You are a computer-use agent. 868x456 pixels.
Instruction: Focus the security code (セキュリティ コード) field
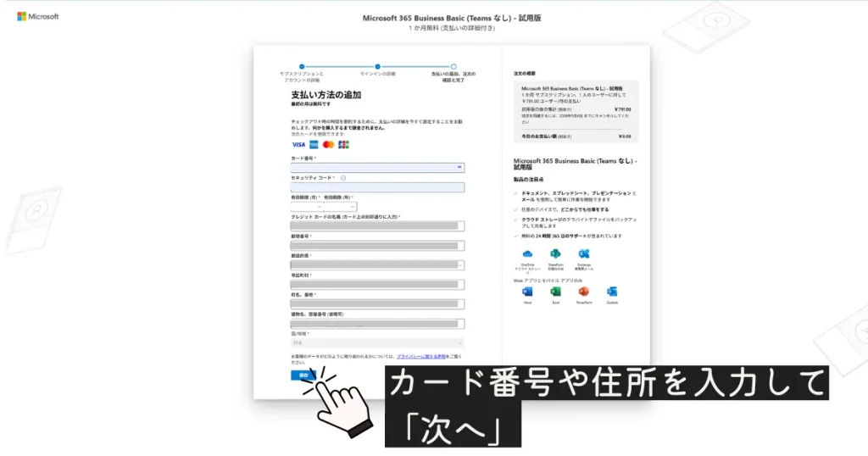coord(377,187)
